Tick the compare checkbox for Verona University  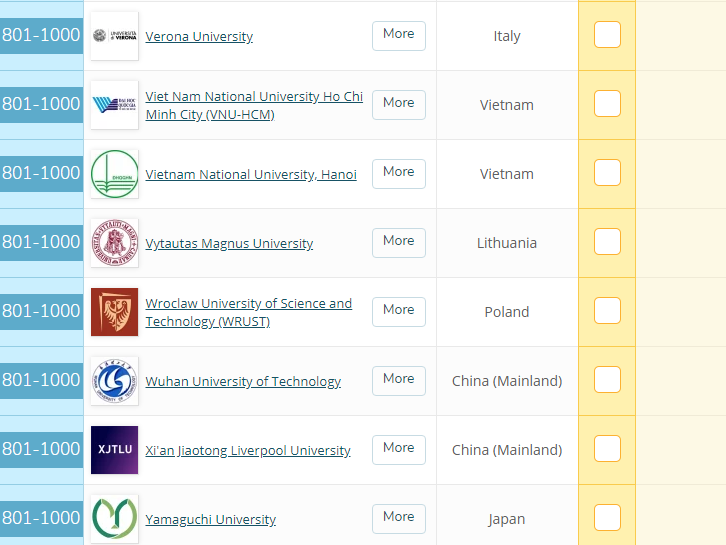pyautogui.click(x=607, y=35)
